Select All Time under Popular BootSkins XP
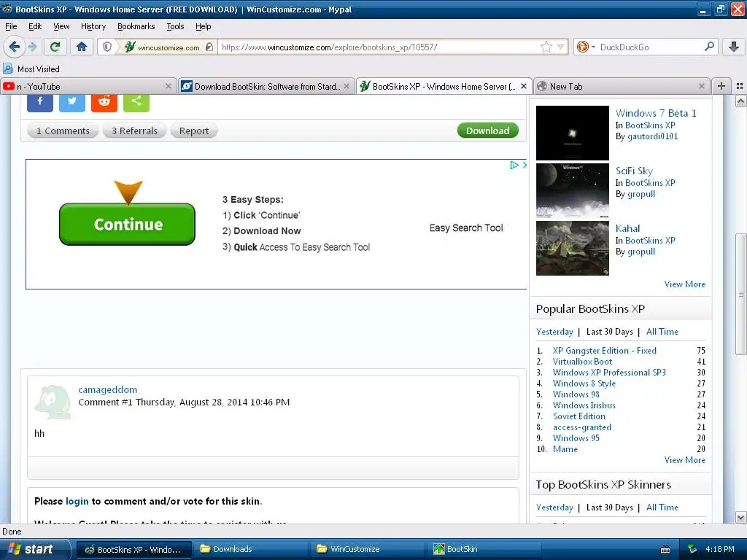747x560 pixels. click(x=662, y=332)
